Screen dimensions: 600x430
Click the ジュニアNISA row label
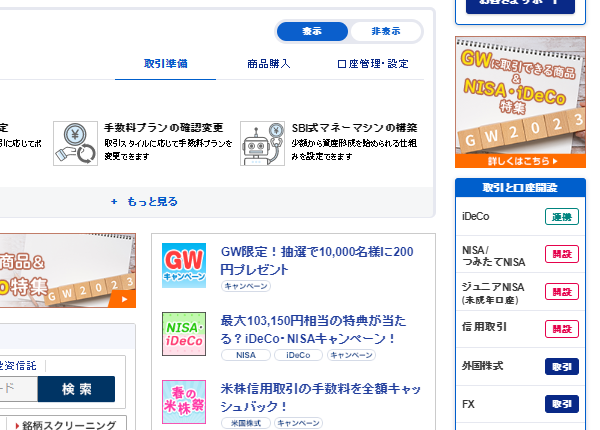coord(493,293)
